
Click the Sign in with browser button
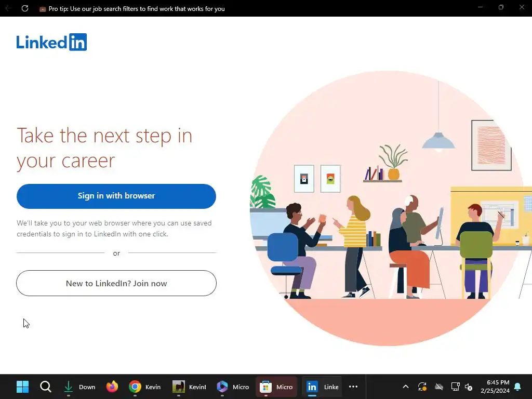click(116, 196)
